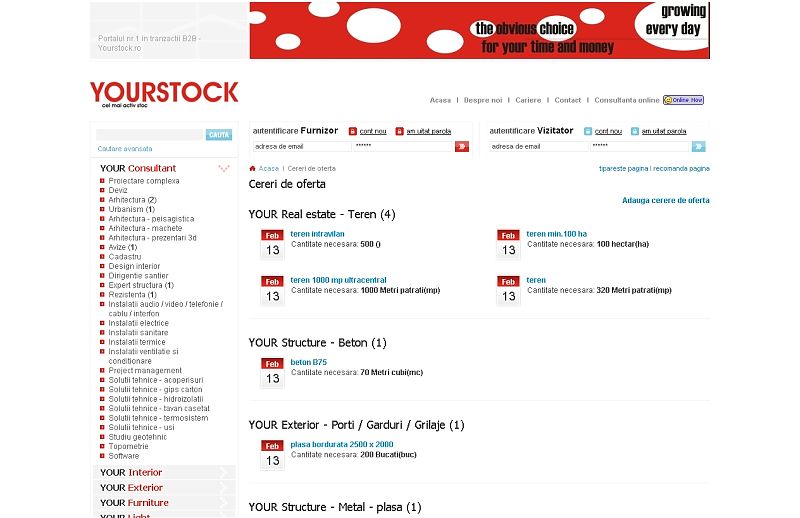Click the red bullet beside Software
Image resolution: width=800 pixels, height=518 pixels.
pyautogui.click(x=102, y=456)
